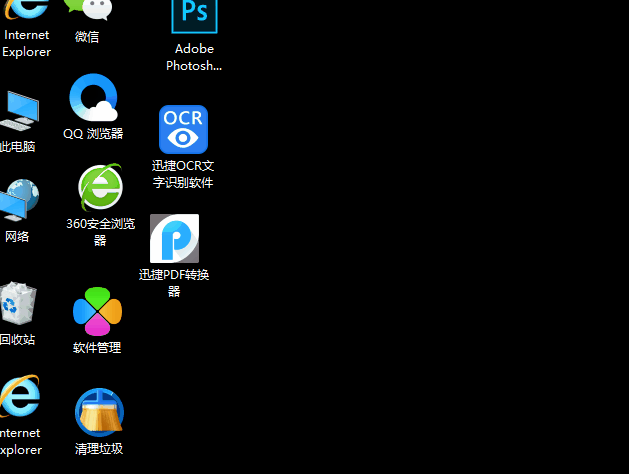
Task: Click the blue 迅捷OCR eye icon
Action: point(183,130)
